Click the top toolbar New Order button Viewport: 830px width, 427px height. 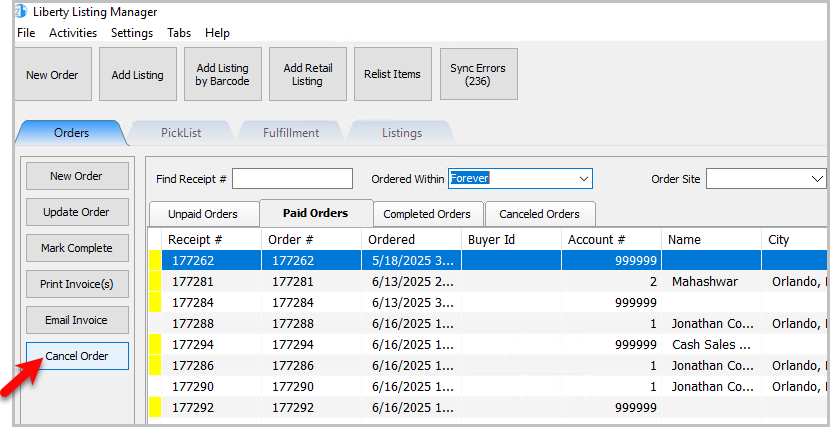point(52,75)
